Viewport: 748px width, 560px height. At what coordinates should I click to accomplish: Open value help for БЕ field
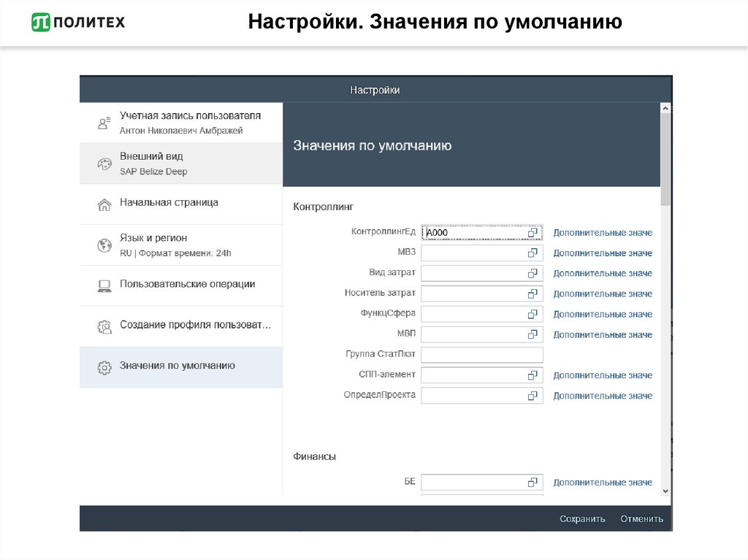click(x=533, y=483)
